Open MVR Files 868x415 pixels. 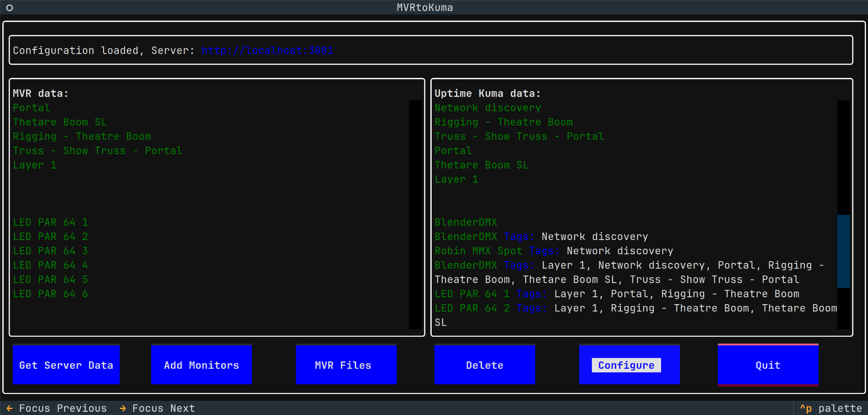[346, 365]
